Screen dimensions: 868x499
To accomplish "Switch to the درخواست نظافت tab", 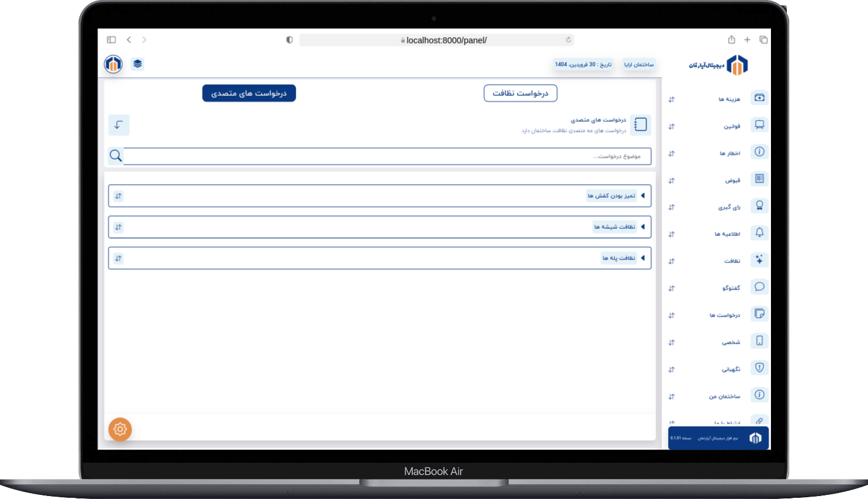I will [x=520, y=94].
